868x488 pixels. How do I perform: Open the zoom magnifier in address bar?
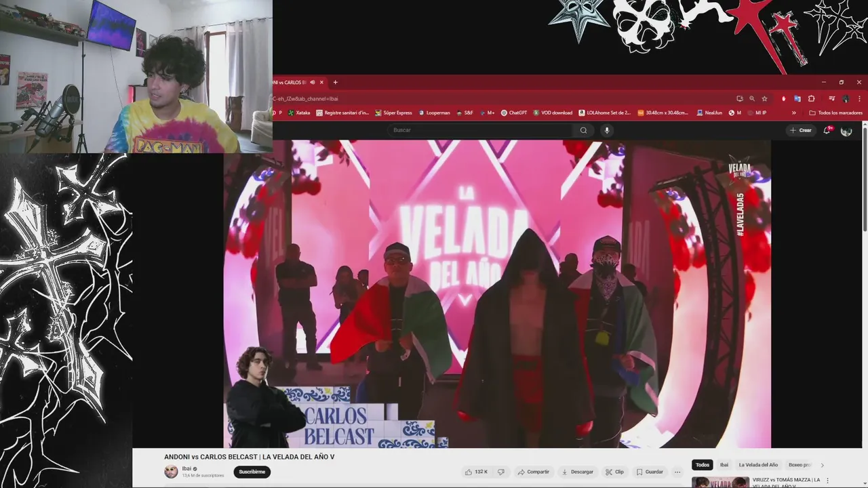[x=752, y=98]
